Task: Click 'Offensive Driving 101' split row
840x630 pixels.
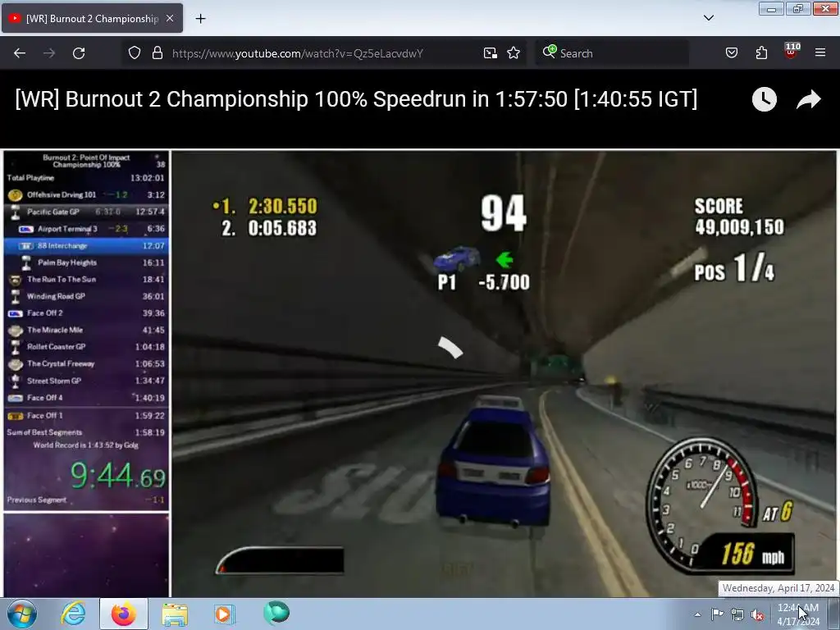Action: [86, 195]
